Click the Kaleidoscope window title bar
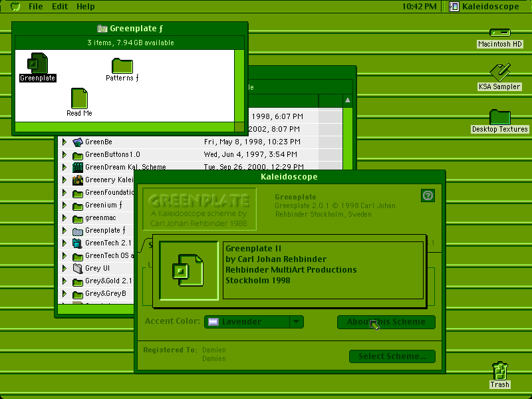The image size is (532, 399). click(x=289, y=177)
